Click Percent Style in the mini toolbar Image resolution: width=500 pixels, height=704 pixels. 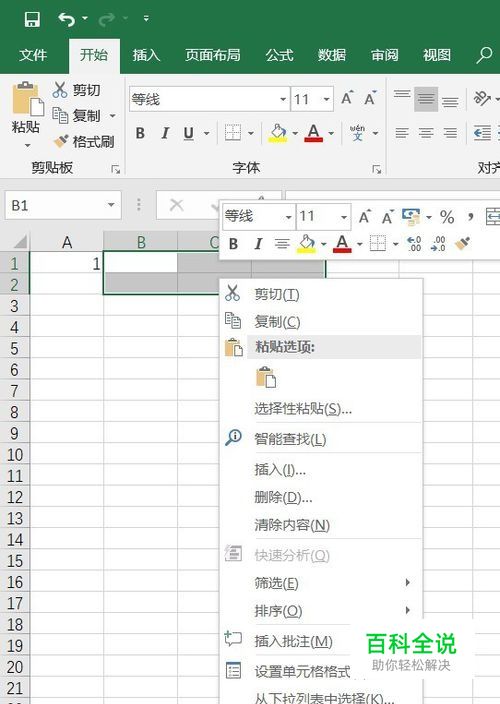[x=447, y=217]
